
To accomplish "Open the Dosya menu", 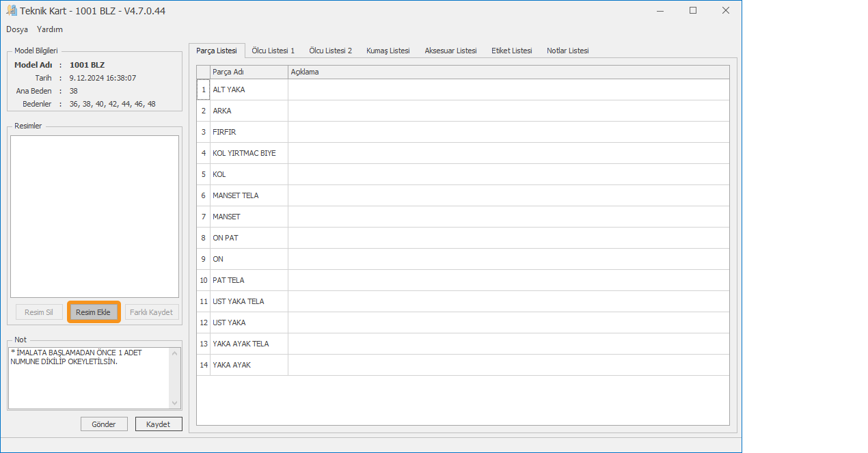I will click(x=17, y=29).
